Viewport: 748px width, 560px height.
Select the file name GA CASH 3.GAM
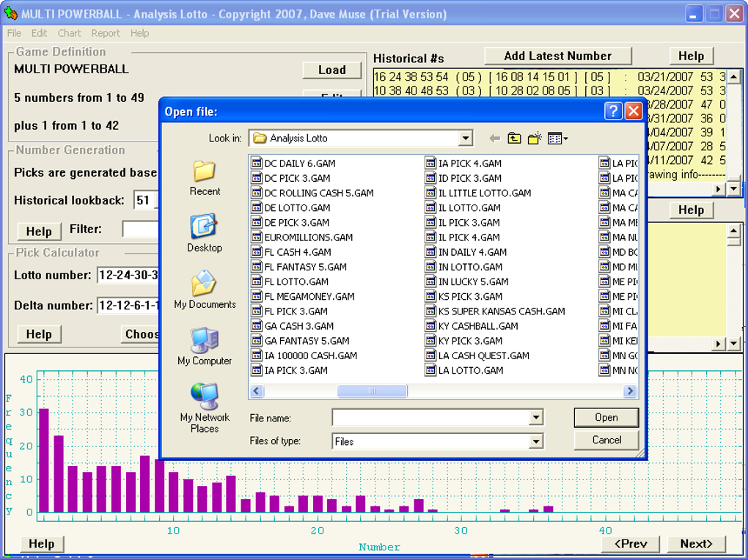299,325
